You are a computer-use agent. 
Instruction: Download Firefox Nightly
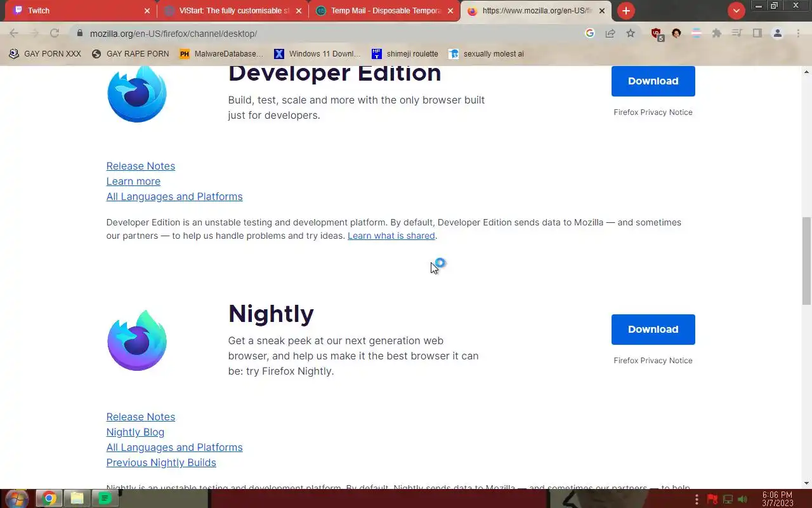(653, 329)
